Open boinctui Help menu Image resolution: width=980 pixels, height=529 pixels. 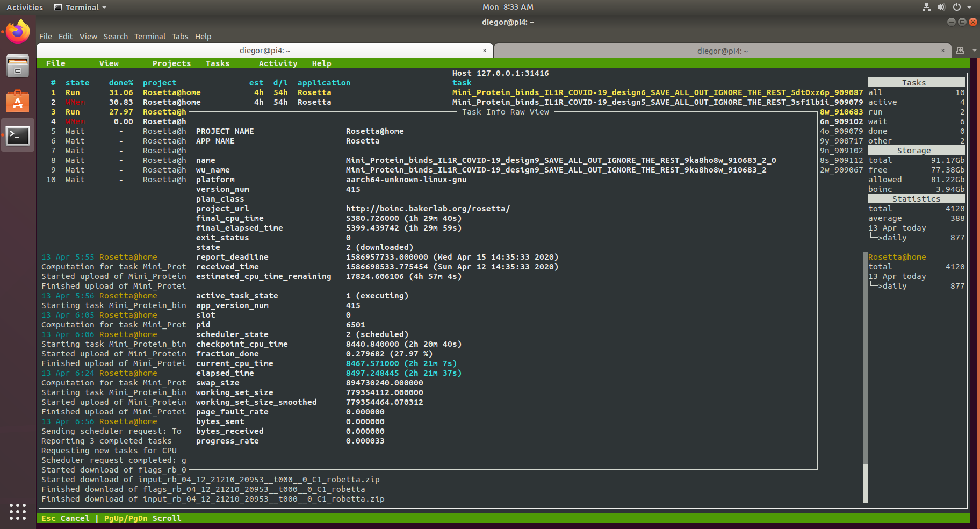(x=322, y=63)
